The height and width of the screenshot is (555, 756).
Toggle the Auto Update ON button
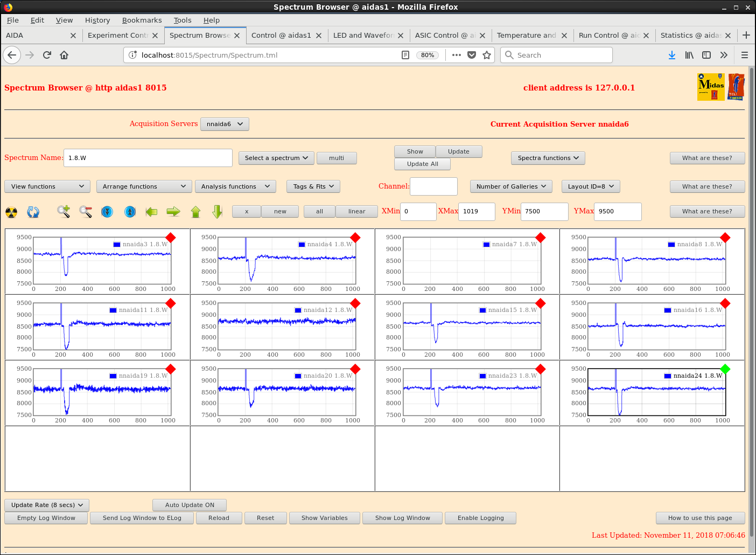click(190, 505)
